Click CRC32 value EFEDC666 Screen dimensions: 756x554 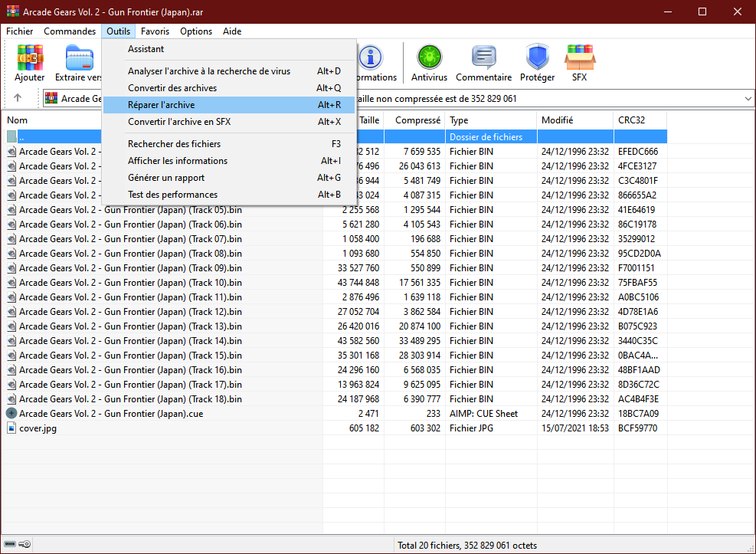638,152
